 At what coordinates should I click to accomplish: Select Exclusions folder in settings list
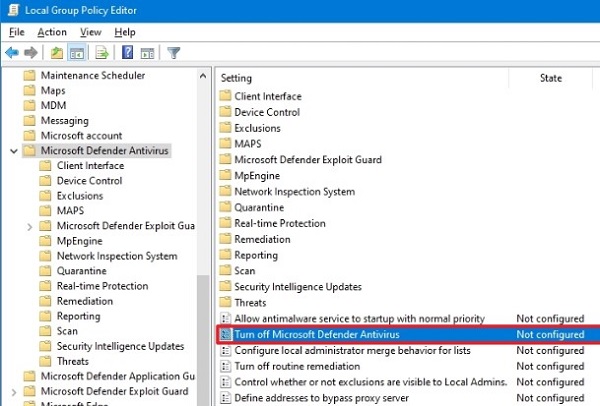[258, 128]
